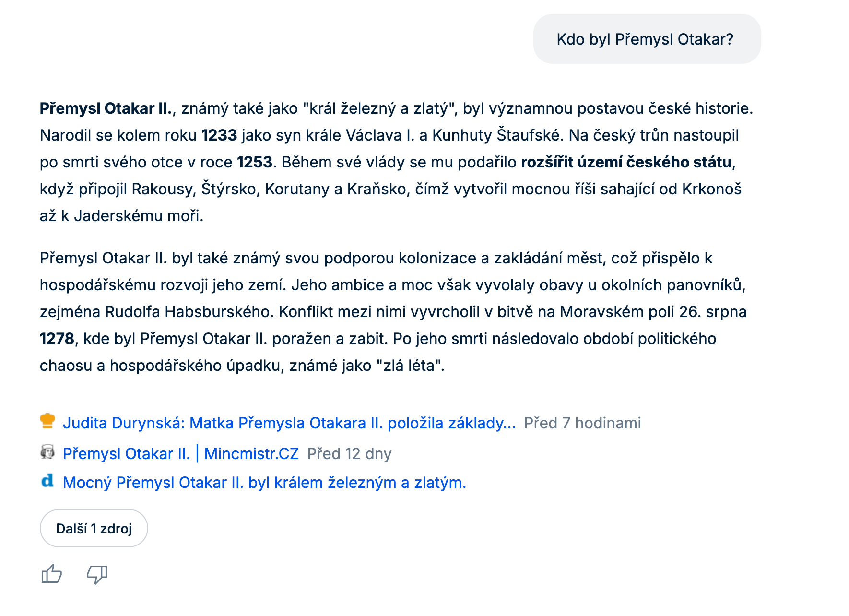Click the words "Rudolfa Habsburského" in the answer

[188, 312]
